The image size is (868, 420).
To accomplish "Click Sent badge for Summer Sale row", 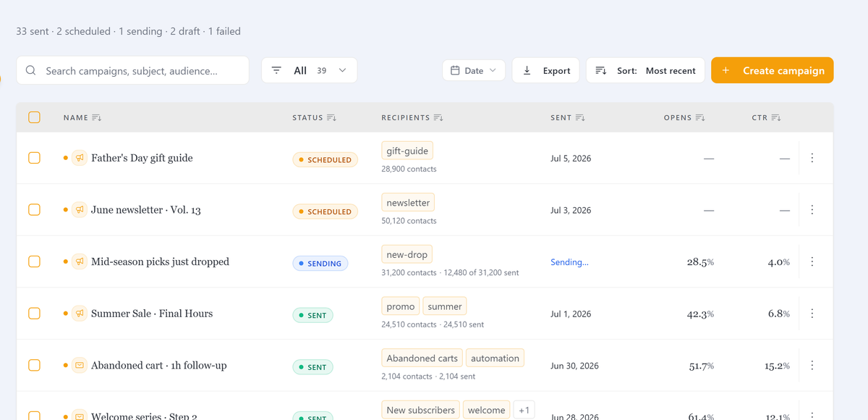I will click(313, 315).
